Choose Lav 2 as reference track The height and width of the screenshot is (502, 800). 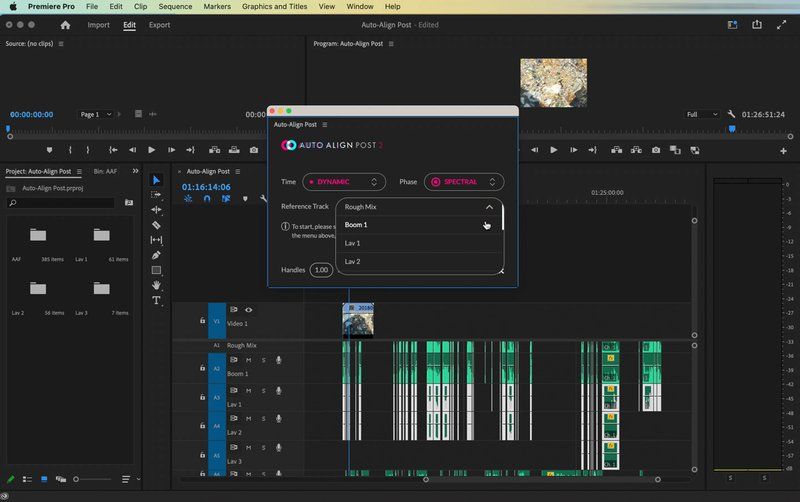pos(419,262)
